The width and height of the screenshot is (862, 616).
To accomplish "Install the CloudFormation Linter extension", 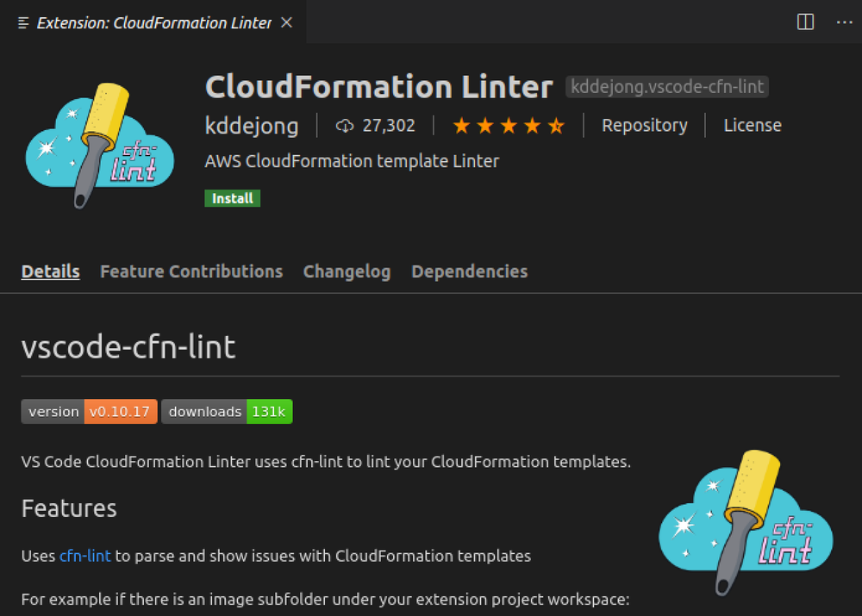I will 232,197.
